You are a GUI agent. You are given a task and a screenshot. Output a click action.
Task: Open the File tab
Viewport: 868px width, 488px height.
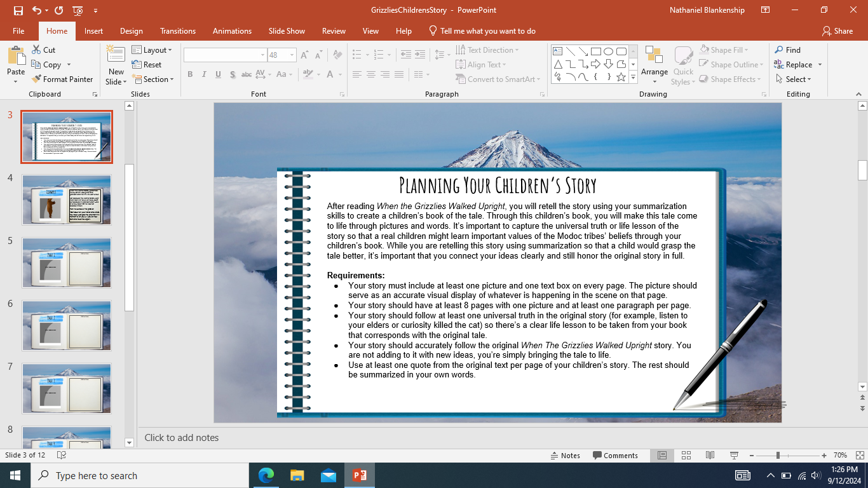coord(18,30)
